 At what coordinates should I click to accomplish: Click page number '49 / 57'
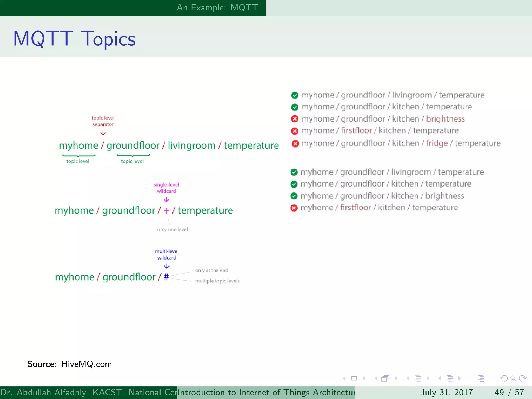509,392
